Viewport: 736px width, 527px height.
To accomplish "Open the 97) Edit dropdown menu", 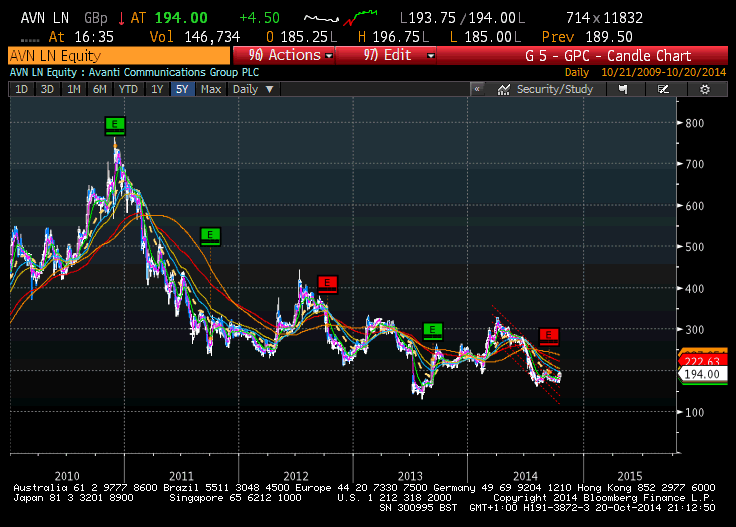I will click(386, 55).
